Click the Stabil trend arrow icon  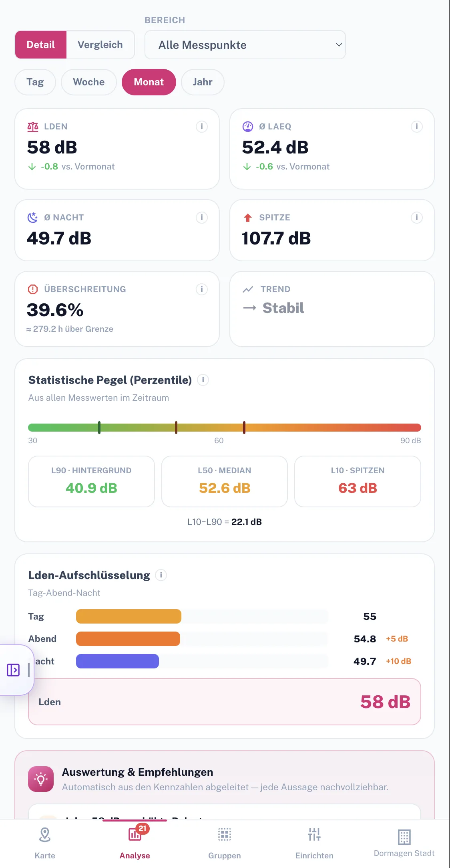(x=249, y=308)
